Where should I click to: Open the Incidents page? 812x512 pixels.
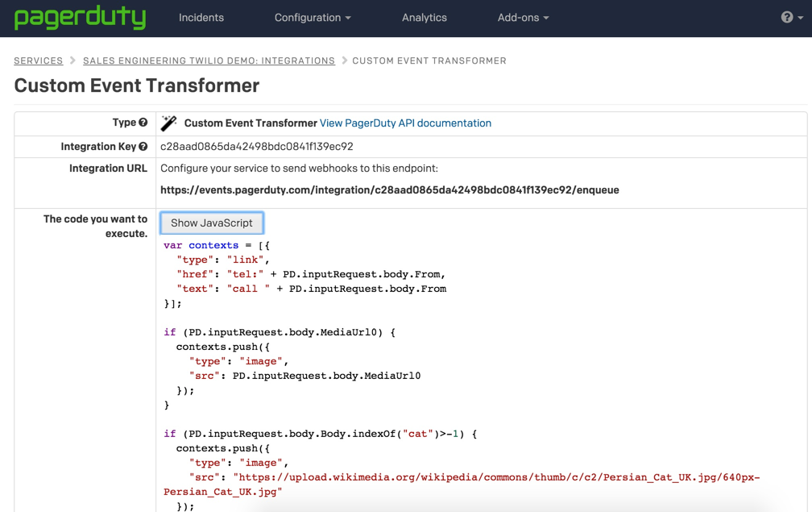201,18
